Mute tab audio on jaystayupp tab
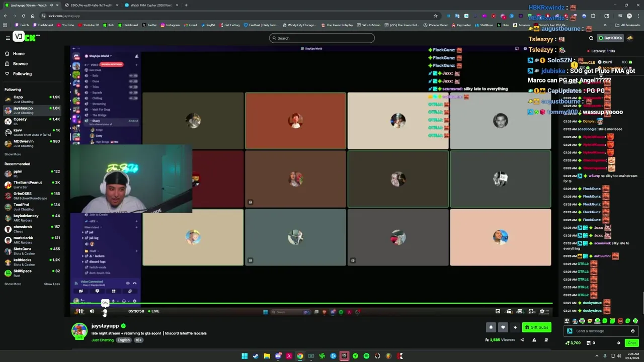Image resolution: width=644 pixels, height=362 pixels. [51, 5]
